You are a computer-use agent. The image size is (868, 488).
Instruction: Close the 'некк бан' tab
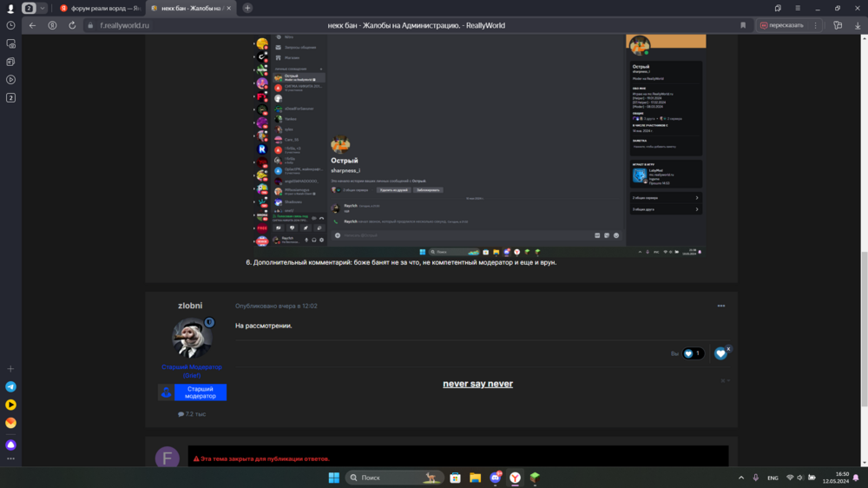pos(228,9)
